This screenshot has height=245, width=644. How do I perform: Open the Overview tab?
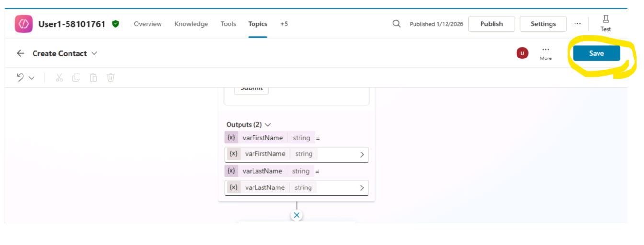[148, 24]
